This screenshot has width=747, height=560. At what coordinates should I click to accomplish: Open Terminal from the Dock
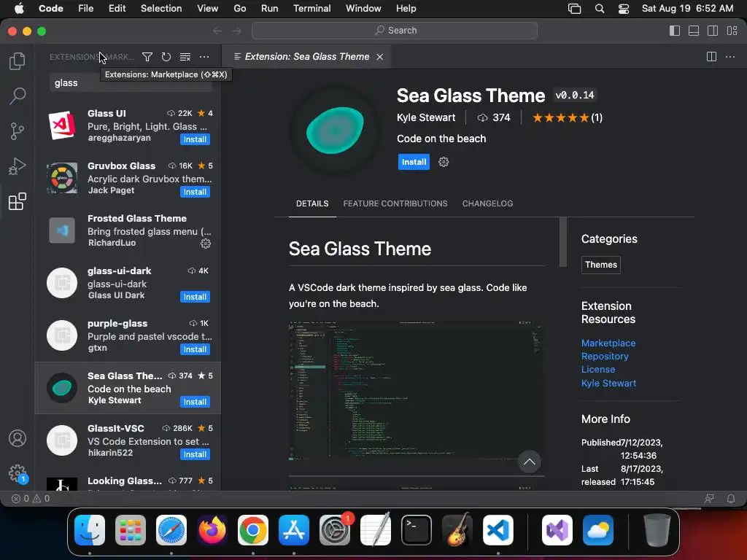pyautogui.click(x=417, y=530)
